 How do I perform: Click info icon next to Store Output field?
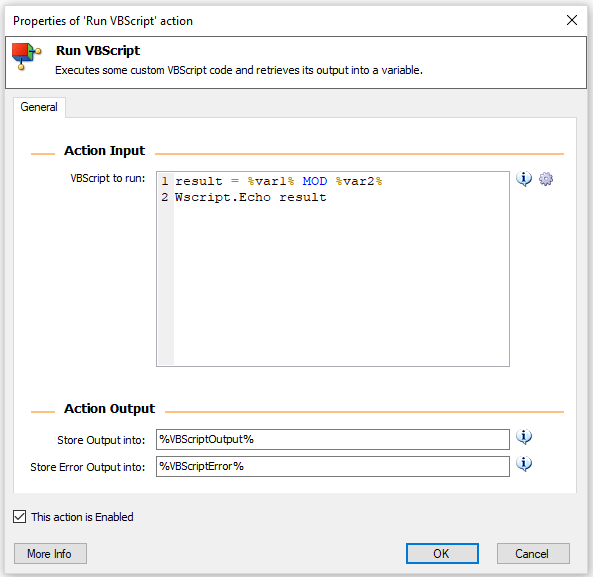tap(524, 437)
